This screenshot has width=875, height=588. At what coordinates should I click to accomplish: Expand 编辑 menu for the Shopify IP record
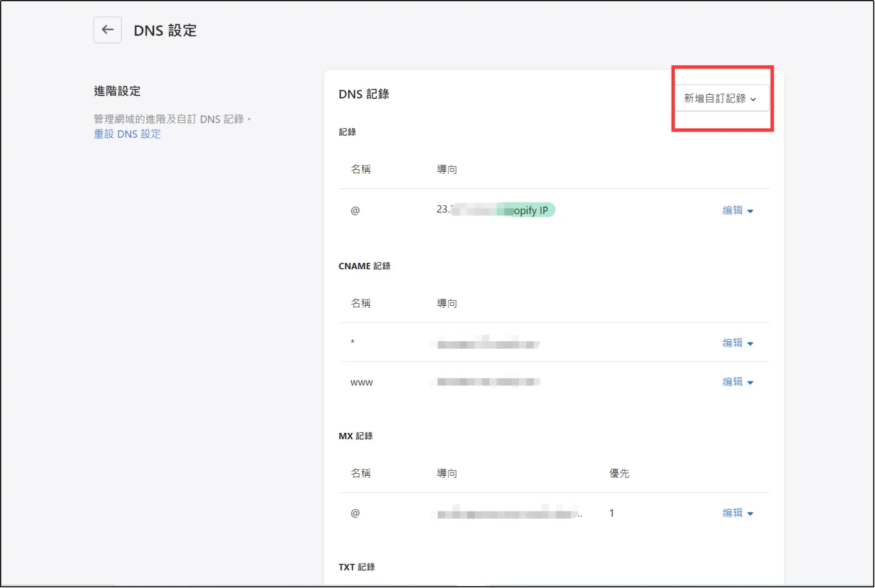(x=738, y=210)
